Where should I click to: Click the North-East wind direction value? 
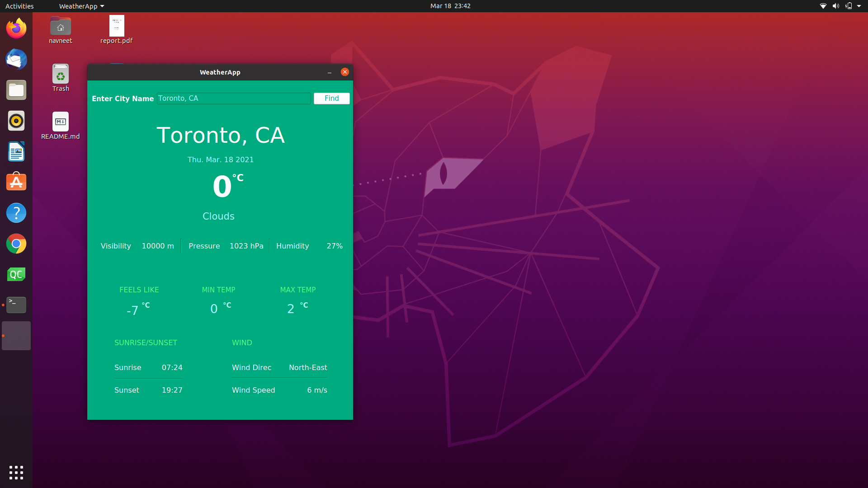click(x=308, y=367)
